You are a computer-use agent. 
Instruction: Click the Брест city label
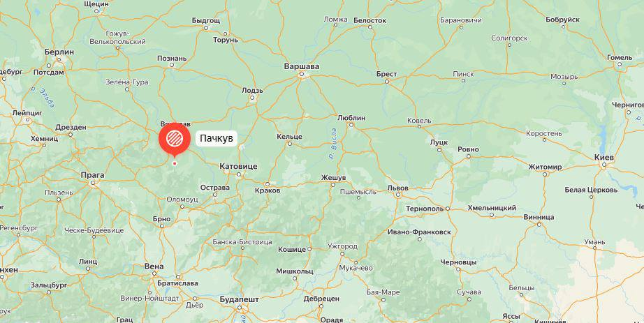coord(386,74)
